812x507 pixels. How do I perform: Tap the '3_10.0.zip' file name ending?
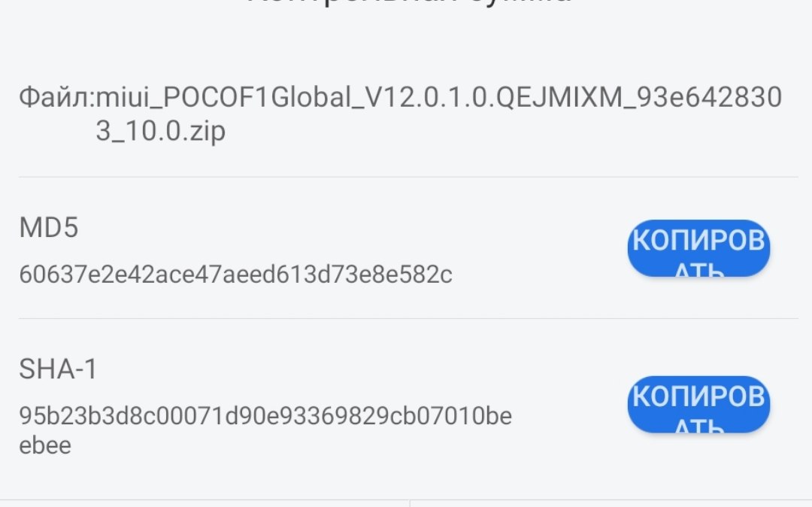[x=160, y=132]
